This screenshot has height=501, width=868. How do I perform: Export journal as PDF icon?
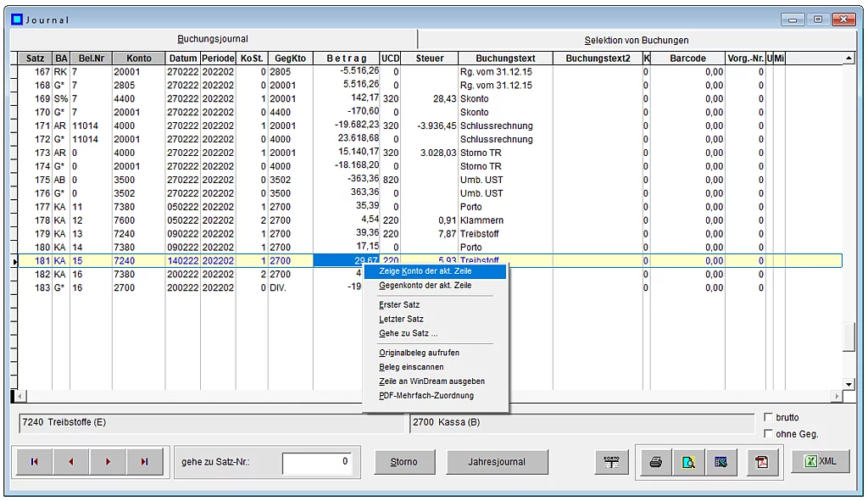pos(761,462)
